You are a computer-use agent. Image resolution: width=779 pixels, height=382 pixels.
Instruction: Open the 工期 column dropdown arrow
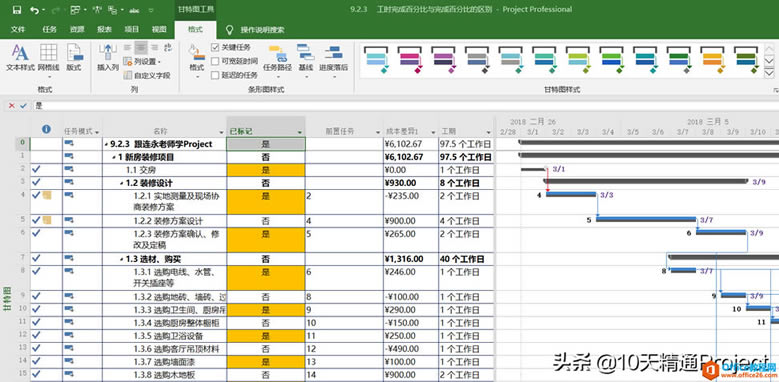pos(488,132)
